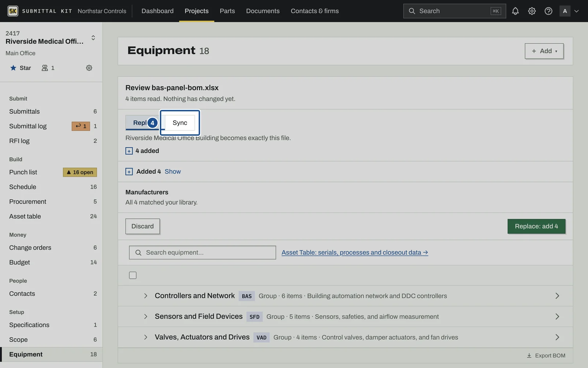
Task: Click the plus icon beside 4 added
Action: pos(129,151)
